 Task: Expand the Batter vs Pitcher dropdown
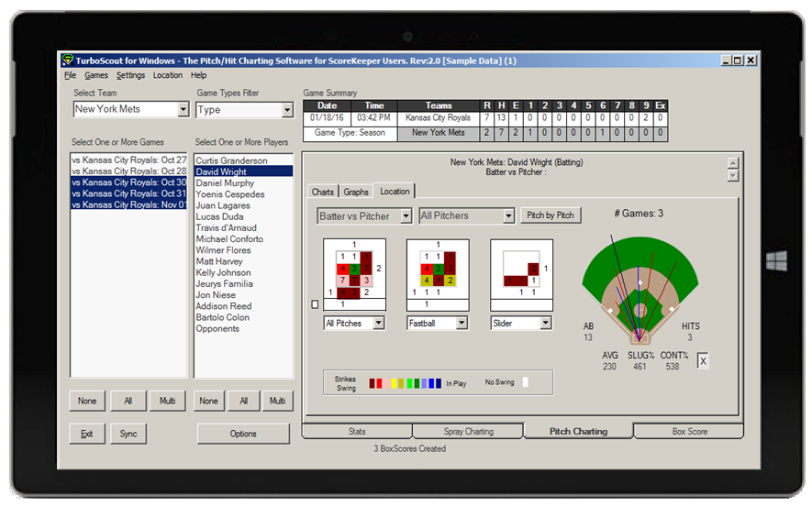pos(406,215)
